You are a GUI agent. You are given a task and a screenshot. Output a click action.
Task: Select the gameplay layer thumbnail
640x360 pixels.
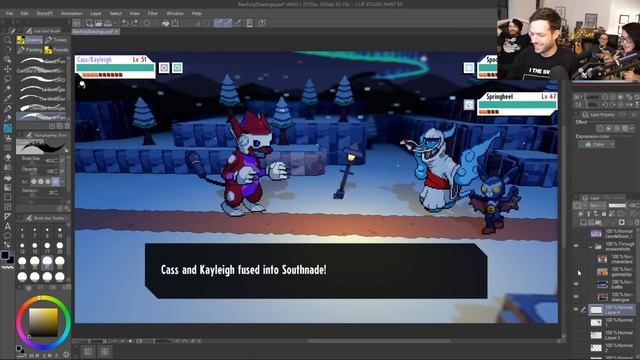pyautogui.click(x=602, y=272)
